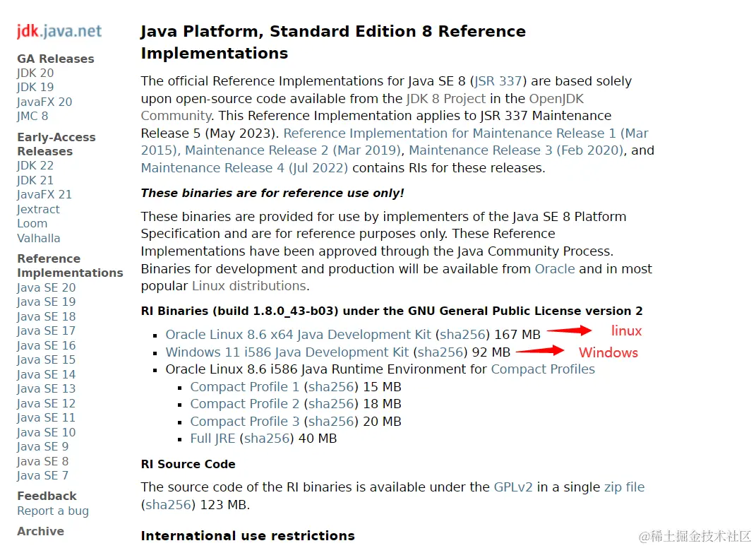Download Compact Profile 3

coord(244,421)
